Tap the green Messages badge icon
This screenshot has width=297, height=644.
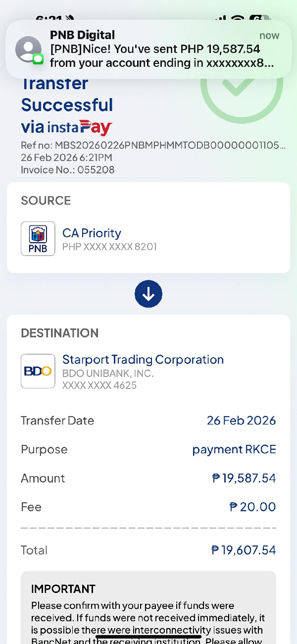[38, 59]
